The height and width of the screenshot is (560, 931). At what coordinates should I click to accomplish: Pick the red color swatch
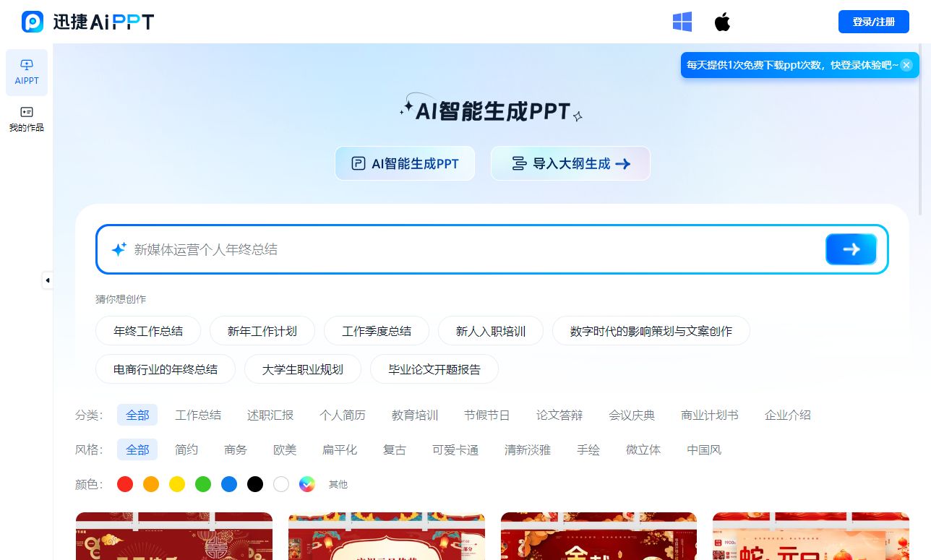tap(125, 484)
